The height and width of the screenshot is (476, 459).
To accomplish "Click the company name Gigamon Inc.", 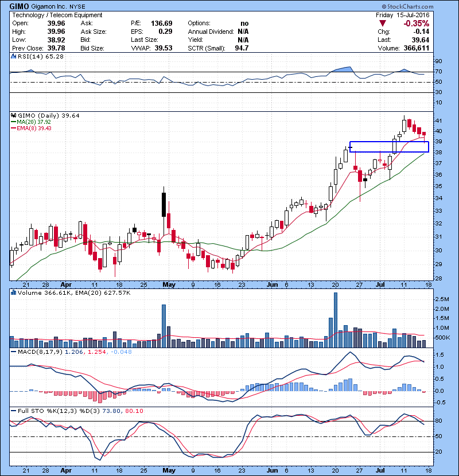I will pyautogui.click(x=49, y=6).
